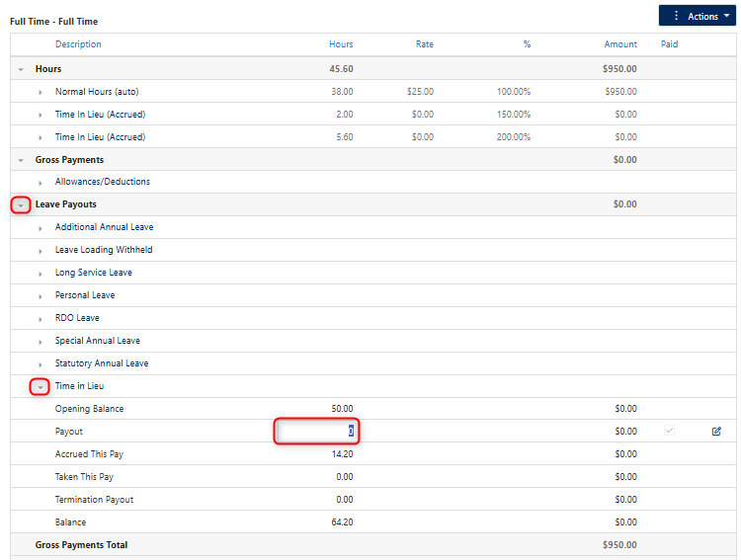
Task: Open the Actions dropdown button
Action: coord(698,16)
